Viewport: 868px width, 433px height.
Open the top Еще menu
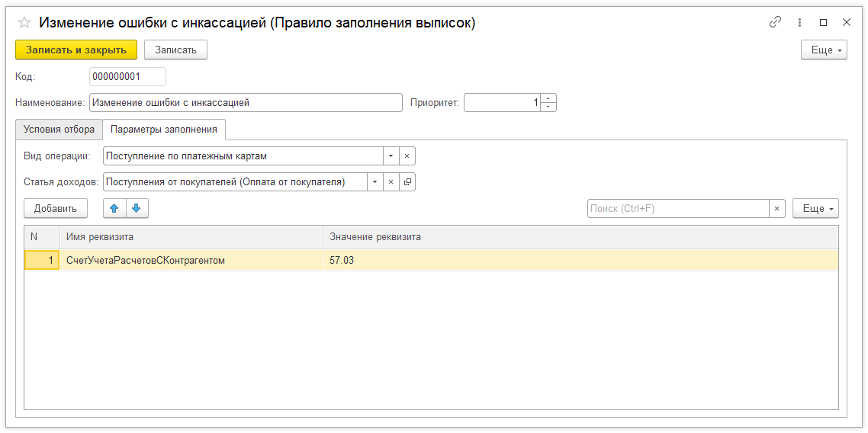click(824, 50)
